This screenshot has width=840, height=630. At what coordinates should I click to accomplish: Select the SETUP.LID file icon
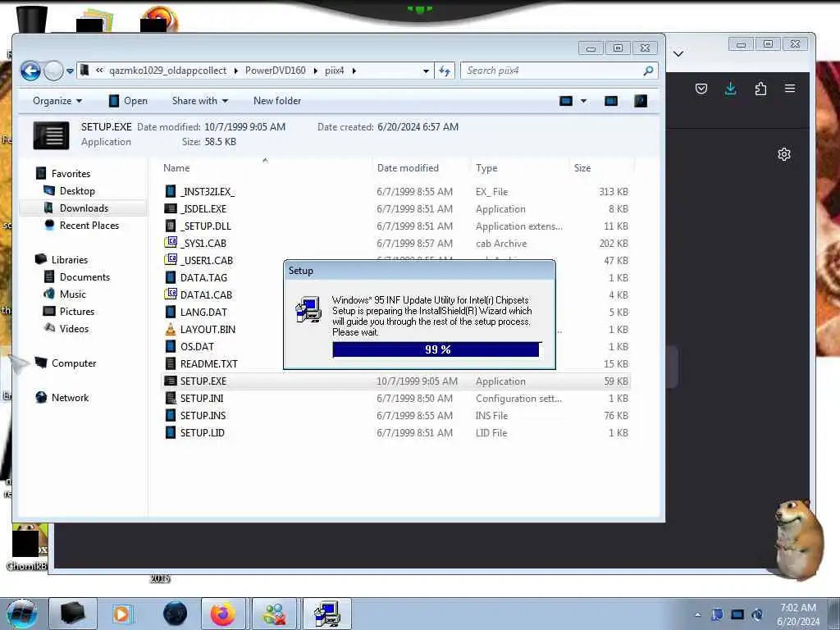pyautogui.click(x=171, y=432)
